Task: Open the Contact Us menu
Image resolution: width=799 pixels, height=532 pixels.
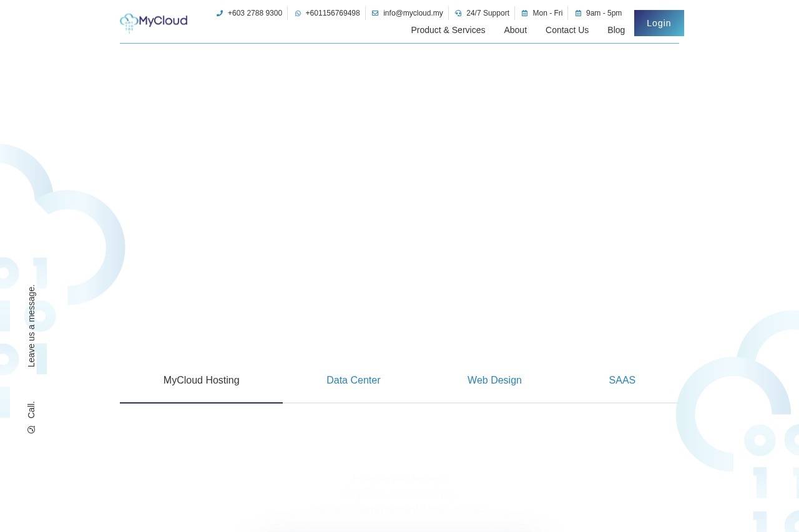Action: coord(567,30)
